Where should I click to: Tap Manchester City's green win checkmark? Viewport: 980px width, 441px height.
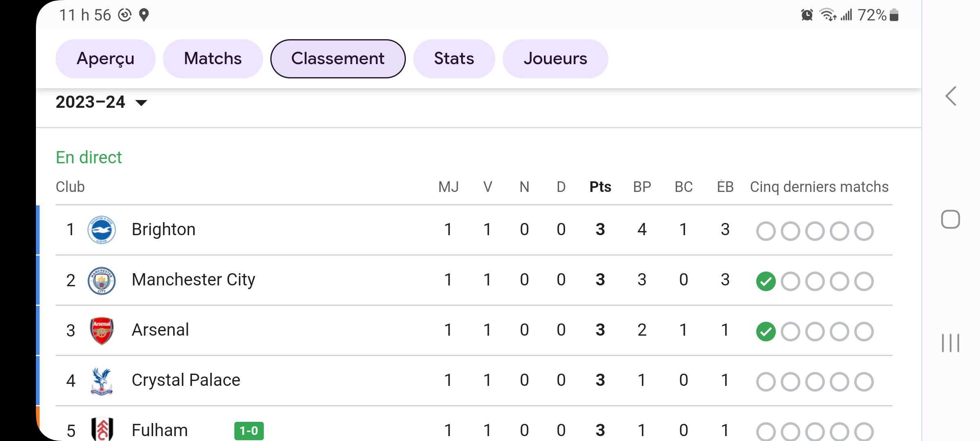coord(766,281)
